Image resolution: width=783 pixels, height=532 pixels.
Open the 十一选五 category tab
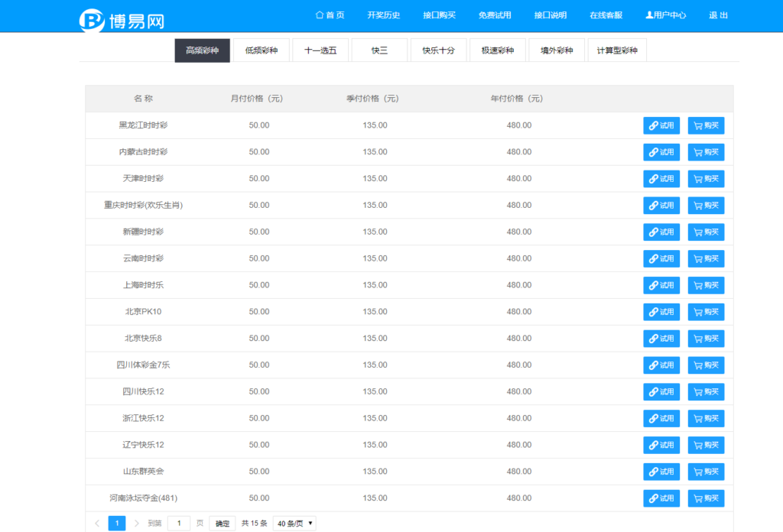[320, 50]
